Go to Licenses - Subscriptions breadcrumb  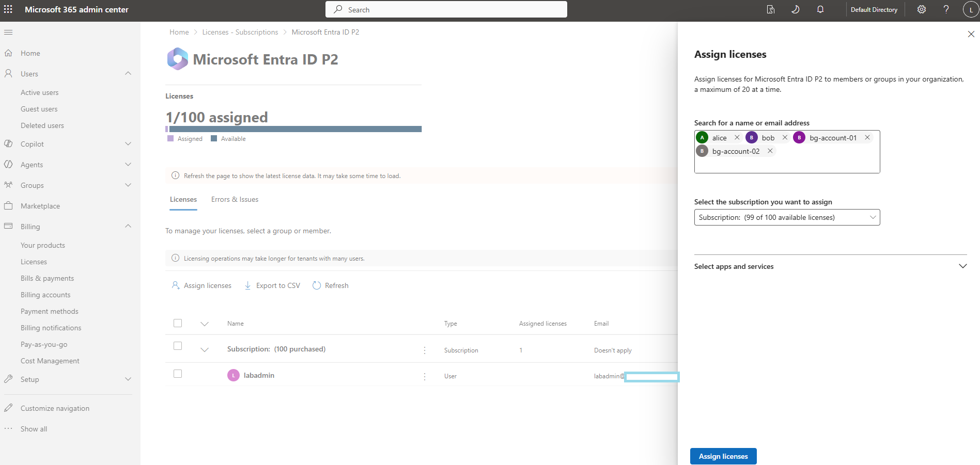pyautogui.click(x=240, y=32)
